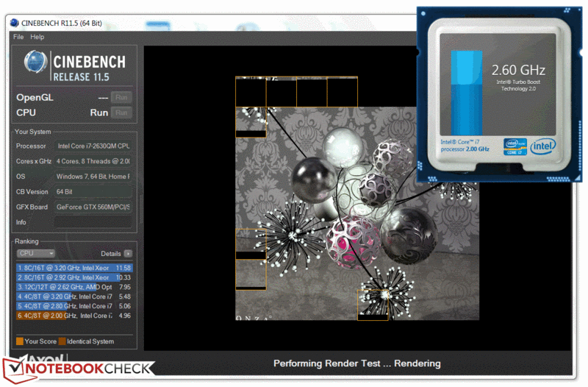This screenshot has width=588, height=387.
Task: Click the empty Info field
Action: point(93,222)
